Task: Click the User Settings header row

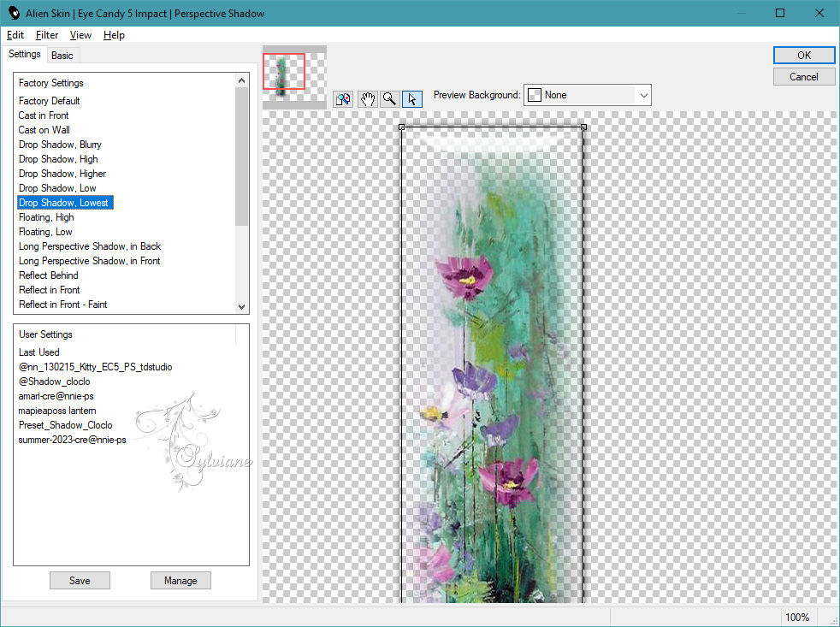Action: pos(45,334)
